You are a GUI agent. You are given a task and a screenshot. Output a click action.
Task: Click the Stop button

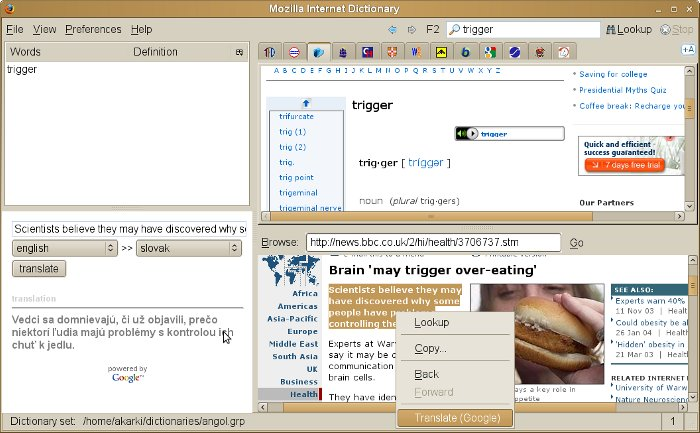pos(676,29)
